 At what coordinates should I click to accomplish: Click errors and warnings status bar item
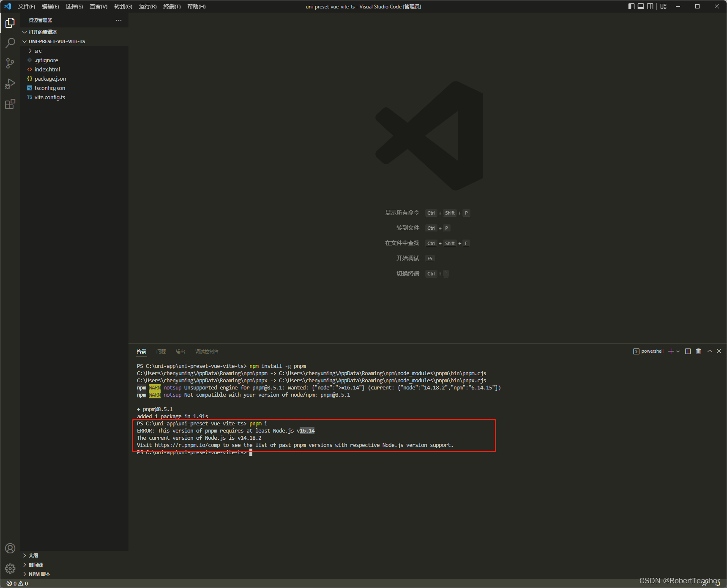pos(17,583)
